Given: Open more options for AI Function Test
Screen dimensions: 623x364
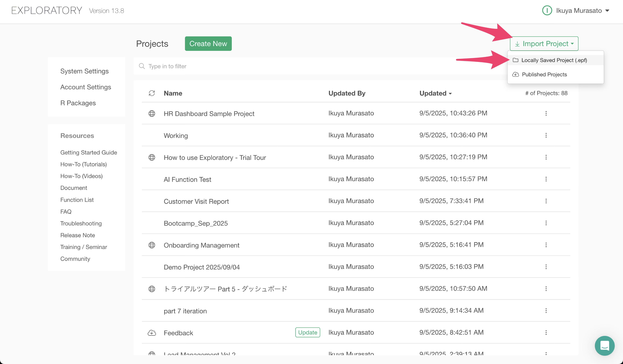Looking at the screenshot, I should 546,179.
